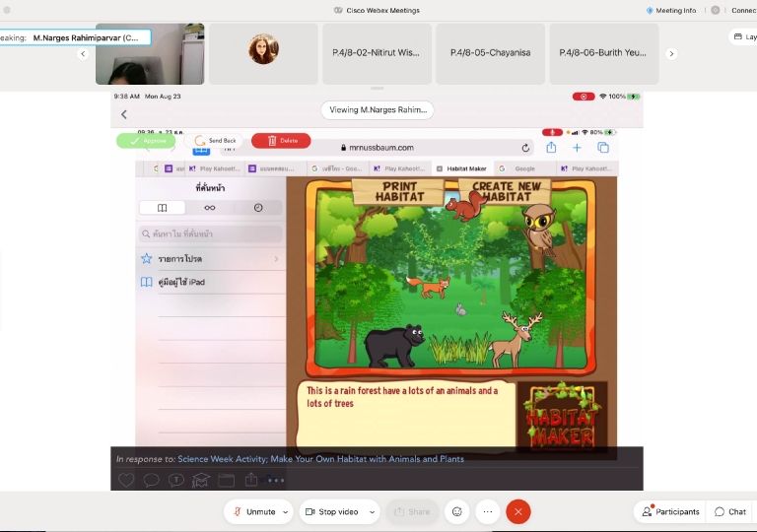The height and width of the screenshot is (532, 757).
Task: Click the Print Habitat sign
Action: (x=399, y=192)
